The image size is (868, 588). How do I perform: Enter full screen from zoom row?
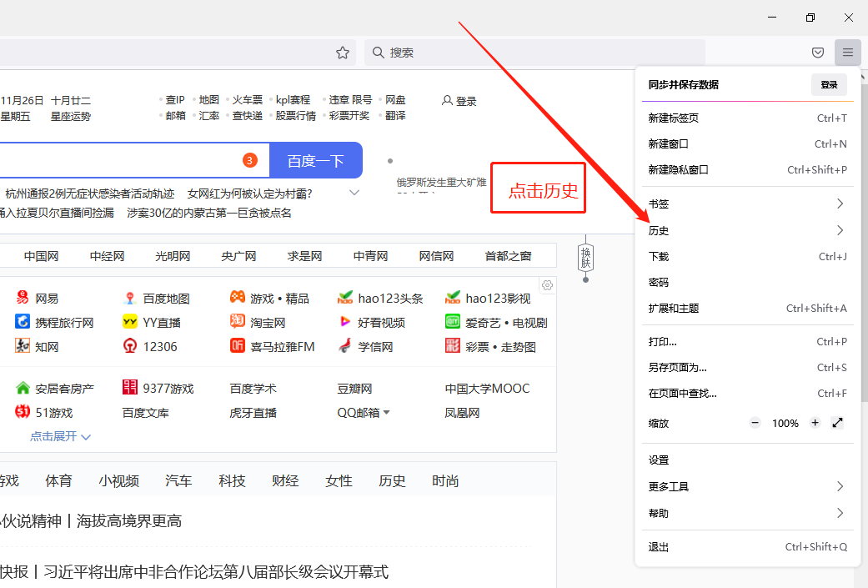(x=837, y=423)
